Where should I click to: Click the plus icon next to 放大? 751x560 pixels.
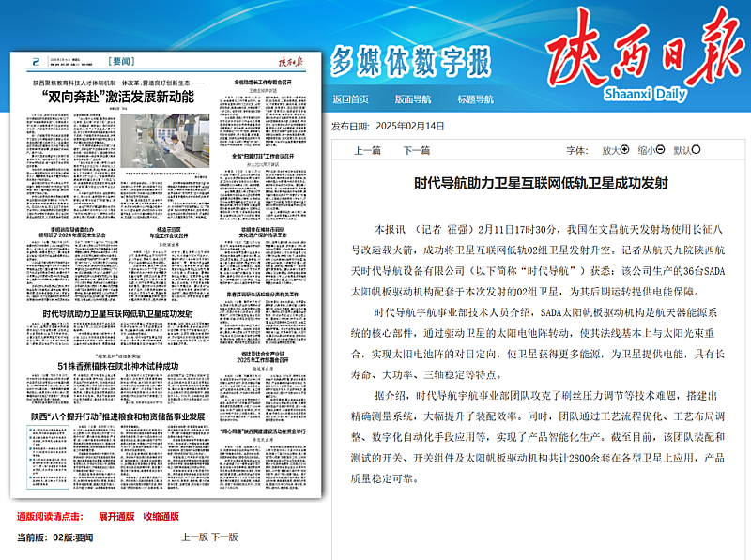coord(624,150)
